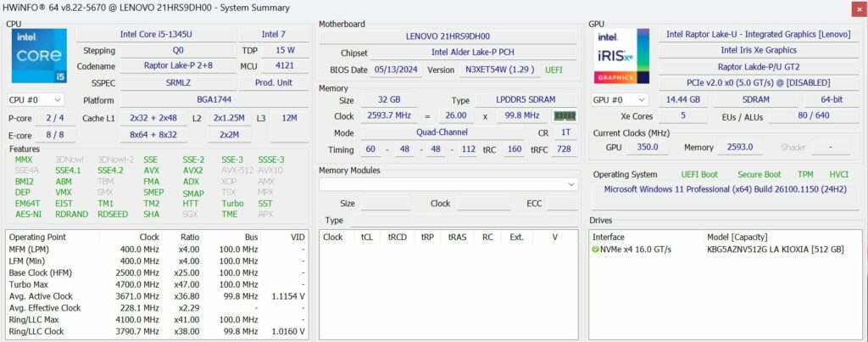868x342 pixels.
Task: Click the 12M L3 cache value
Action: pos(289,118)
